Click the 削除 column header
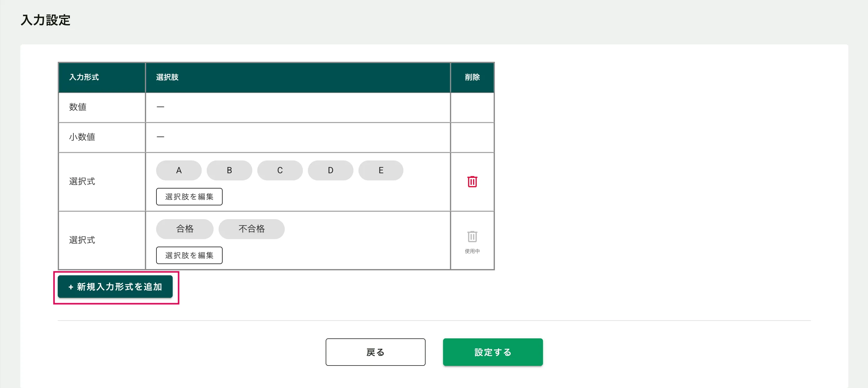This screenshot has width=868, height=388. (472, 77)
